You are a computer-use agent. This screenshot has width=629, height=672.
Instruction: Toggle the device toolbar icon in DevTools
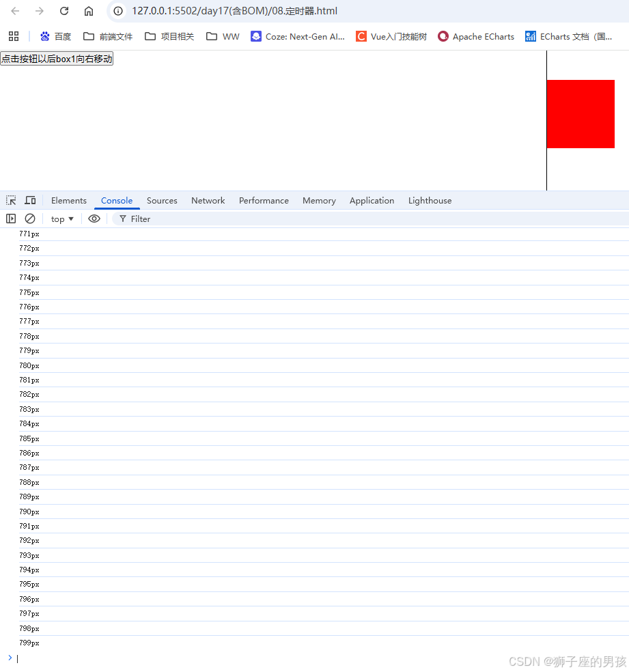(30, 200)
